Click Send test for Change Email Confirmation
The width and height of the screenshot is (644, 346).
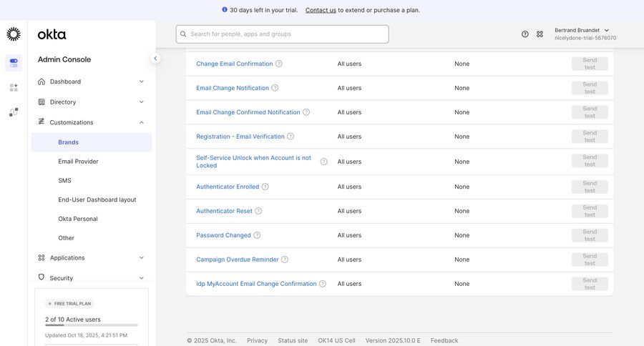590,64
